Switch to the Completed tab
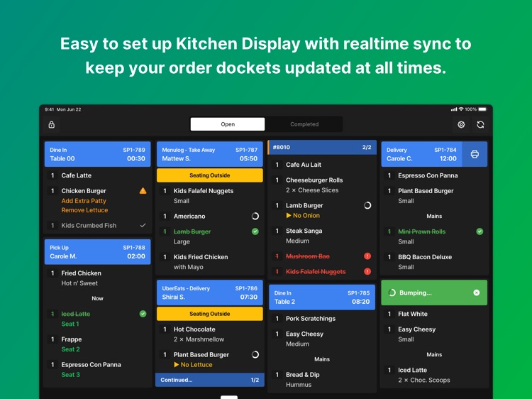The image size is (532, 399). point(304,124)
